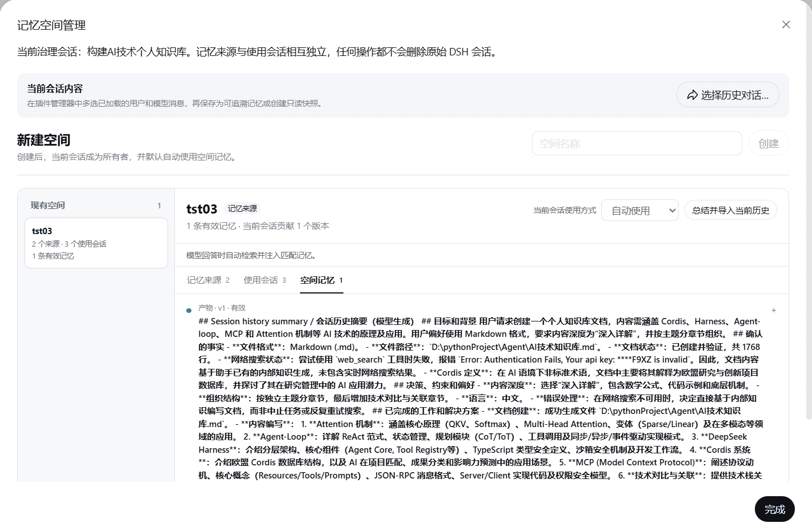Switch to the 记忆来源 tab

[x=208, y=280]
